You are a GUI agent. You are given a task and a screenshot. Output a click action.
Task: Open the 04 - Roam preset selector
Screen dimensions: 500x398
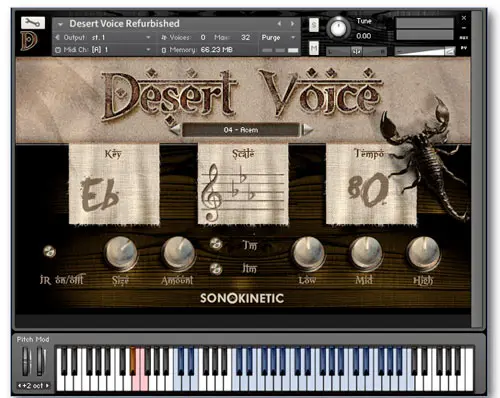241,130
